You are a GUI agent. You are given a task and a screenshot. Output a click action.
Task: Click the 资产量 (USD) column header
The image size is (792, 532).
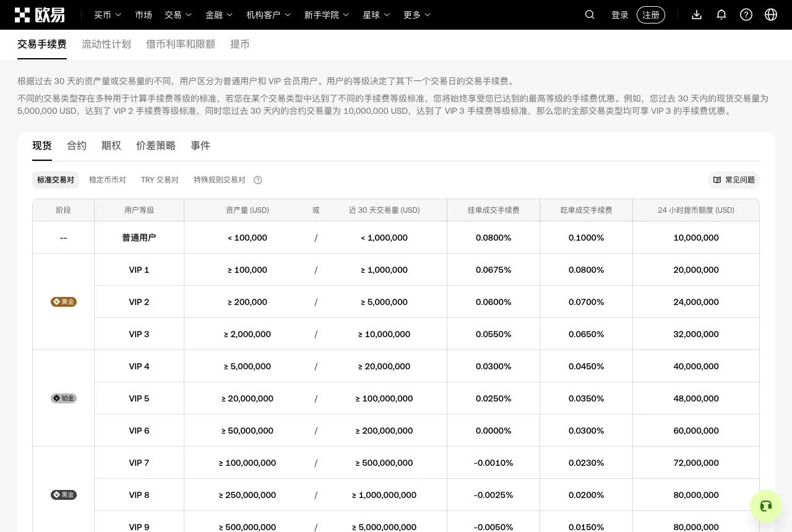247,210
